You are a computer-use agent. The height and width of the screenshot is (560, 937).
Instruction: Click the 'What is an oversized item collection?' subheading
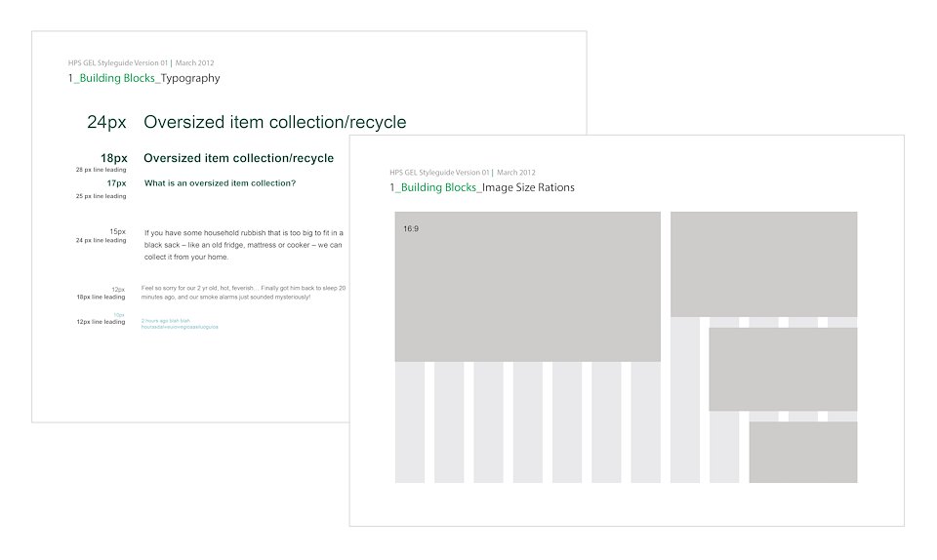pos(220,183)
